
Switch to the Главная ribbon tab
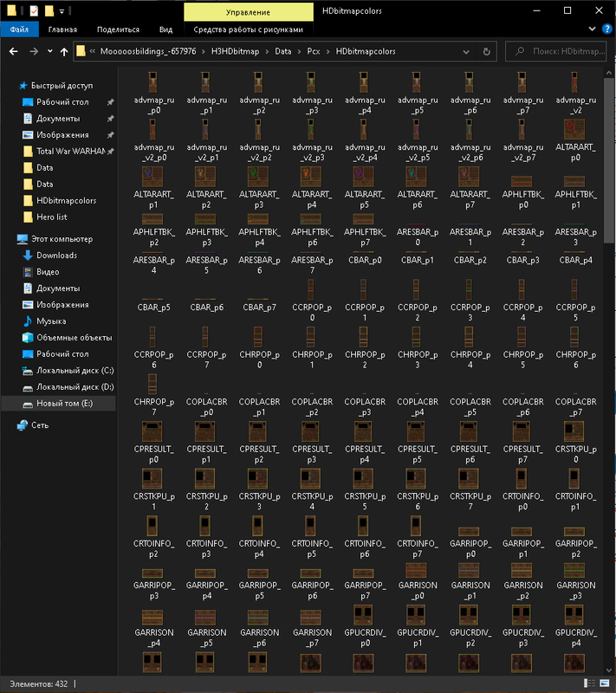click(62, 29)
